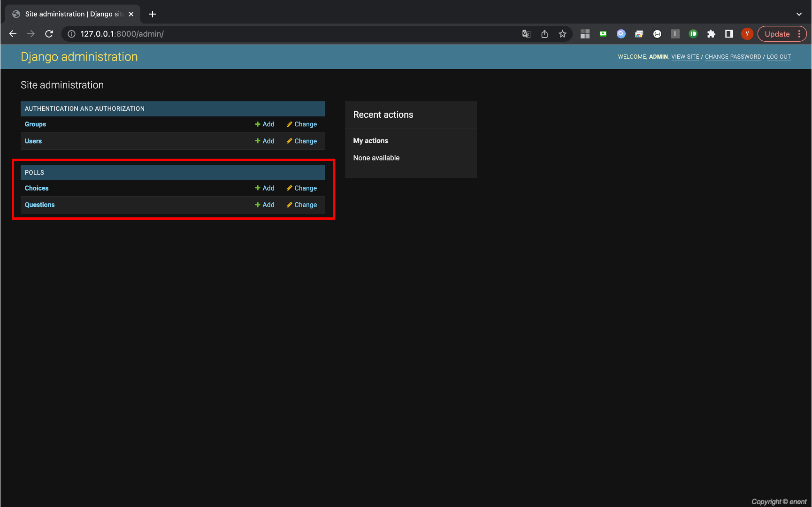
Task: Open the Django administration header link
Action: 79,57
